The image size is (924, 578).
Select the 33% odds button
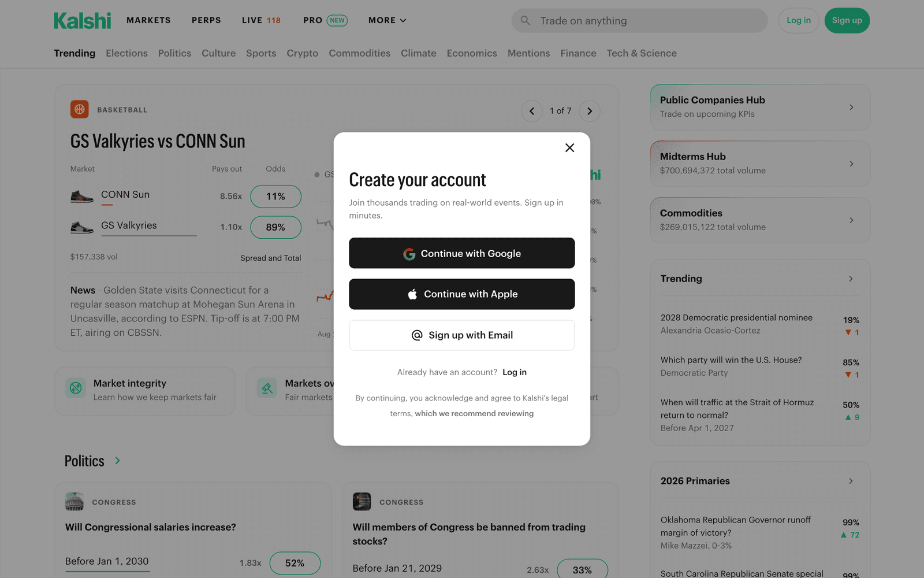(x=582, y=570)
